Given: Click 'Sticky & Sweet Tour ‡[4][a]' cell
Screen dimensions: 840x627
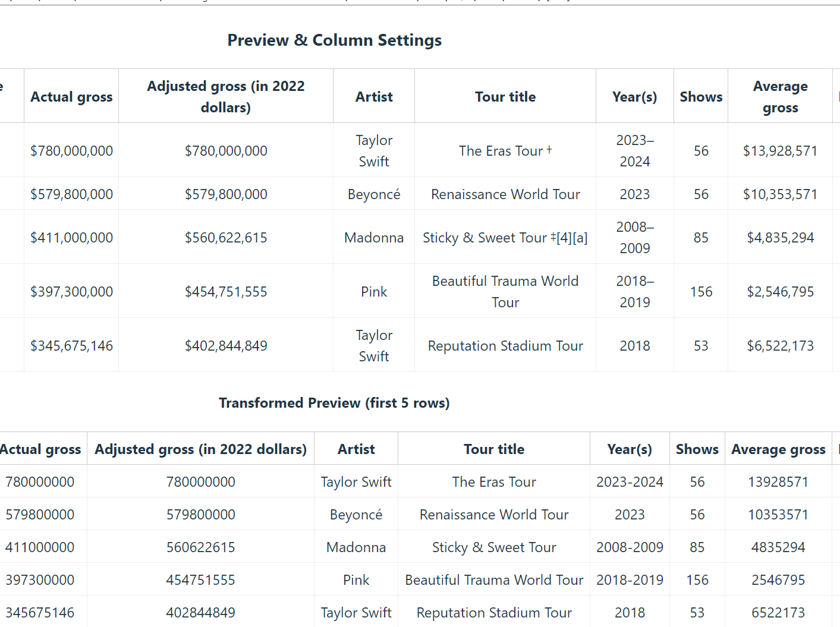Looking at the screenshot, I should (x=505, y=238).
